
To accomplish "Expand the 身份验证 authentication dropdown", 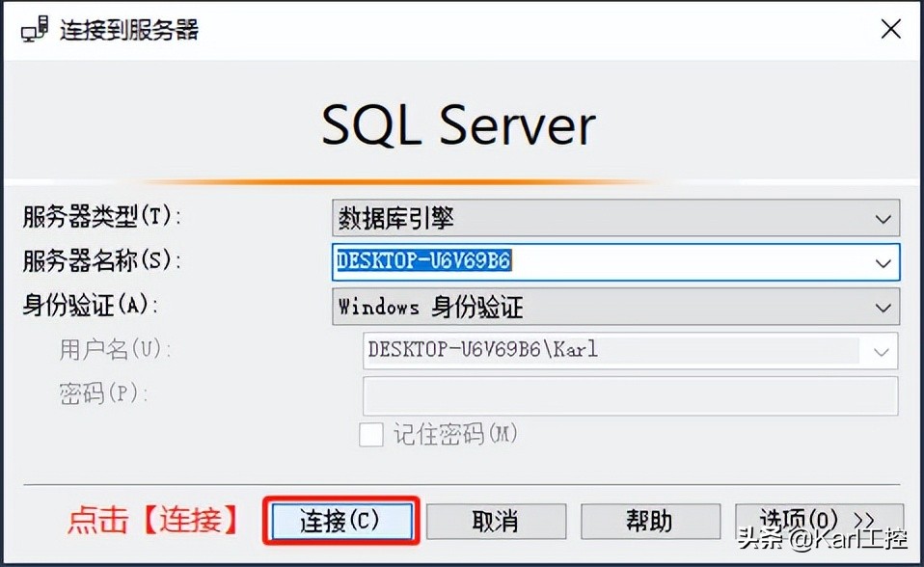I will point(883,307).
